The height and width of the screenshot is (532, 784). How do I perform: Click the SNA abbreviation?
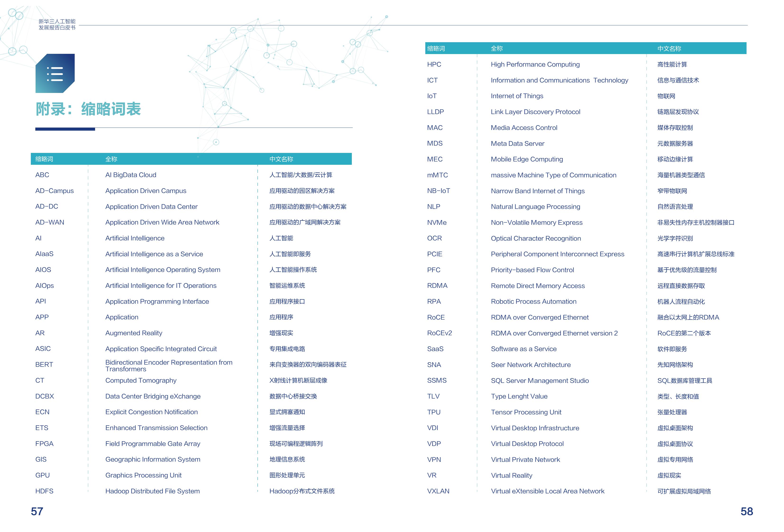[x=434, y=364]
